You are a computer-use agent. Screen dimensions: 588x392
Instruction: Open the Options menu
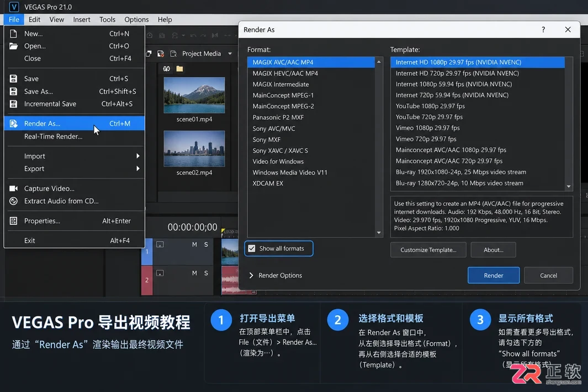(136, 19)
